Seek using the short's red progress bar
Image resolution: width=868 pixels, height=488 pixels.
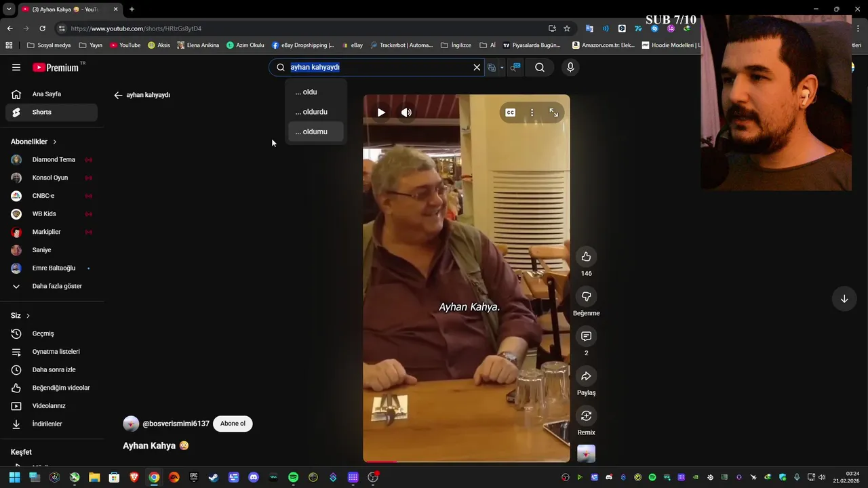pos(467,462)
